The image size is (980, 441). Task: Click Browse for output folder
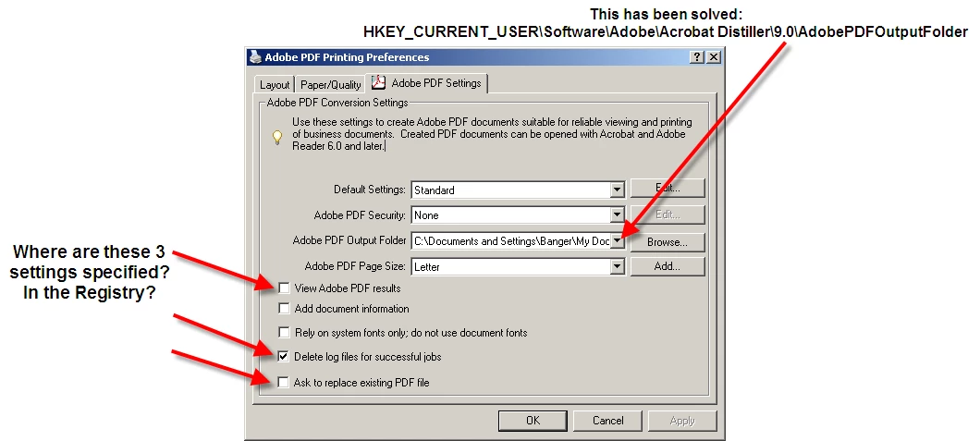click(x=668, y=241)
